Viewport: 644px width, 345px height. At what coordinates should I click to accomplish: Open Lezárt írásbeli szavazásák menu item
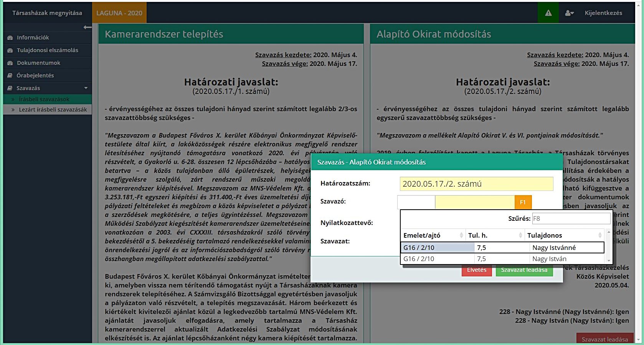(53, 110)
